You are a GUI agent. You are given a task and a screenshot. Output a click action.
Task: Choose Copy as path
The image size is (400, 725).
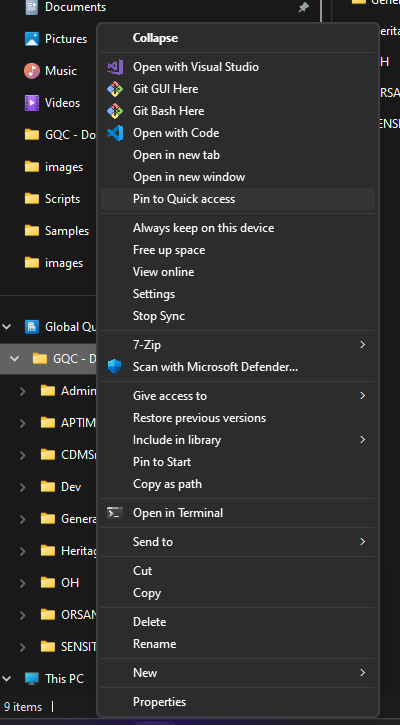(x=238, y=484)
